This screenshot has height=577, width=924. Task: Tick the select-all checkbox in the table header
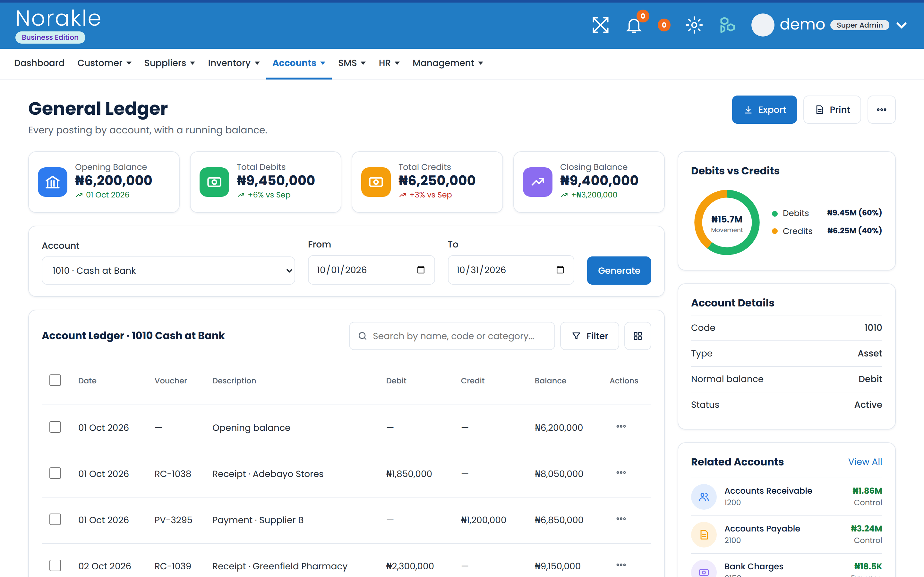[55, 380]
